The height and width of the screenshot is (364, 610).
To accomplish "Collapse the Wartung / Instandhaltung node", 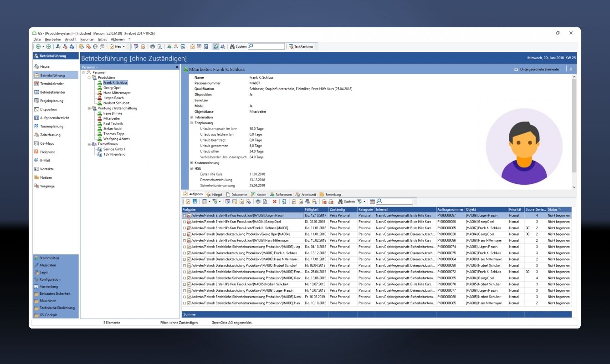I will point(89,108).
